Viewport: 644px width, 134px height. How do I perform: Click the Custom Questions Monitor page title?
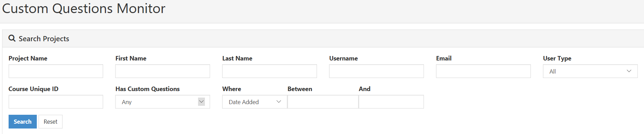click(x=84, y=8)
